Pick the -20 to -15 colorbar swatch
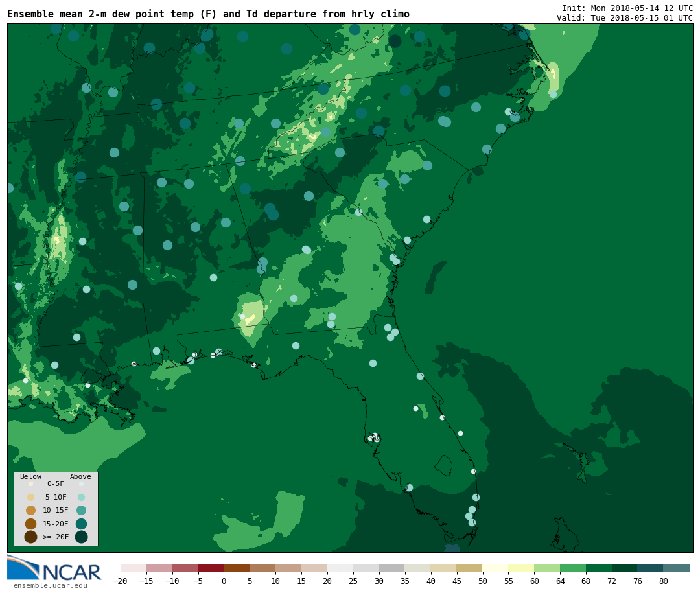The height and width of the screenshot is (593, 700). [x=133, y=568]
